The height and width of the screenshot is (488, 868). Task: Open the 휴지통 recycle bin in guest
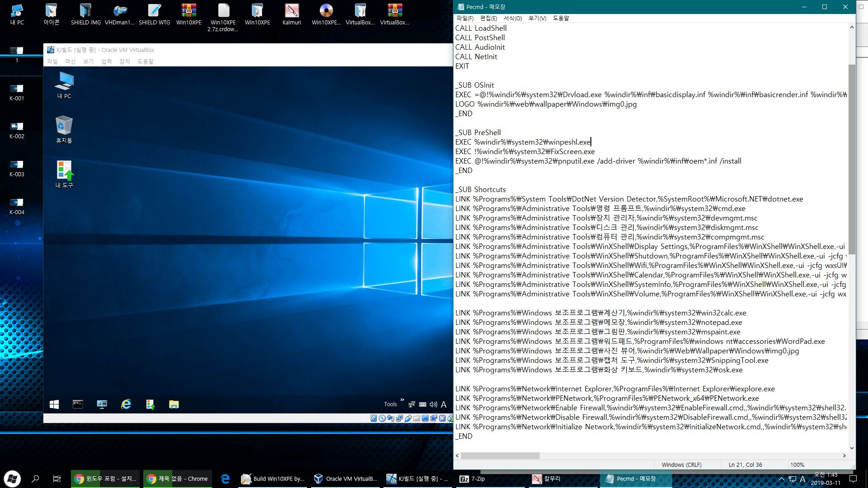[64, 130]
